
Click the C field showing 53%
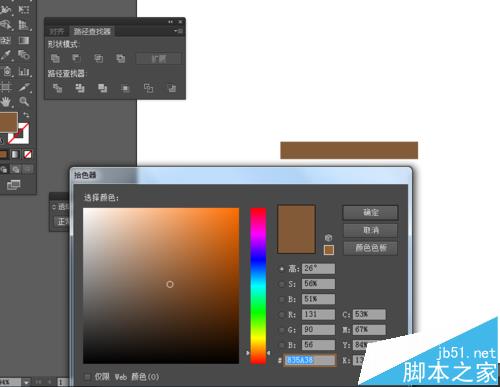pyautogui.click(x=369, y=315)
